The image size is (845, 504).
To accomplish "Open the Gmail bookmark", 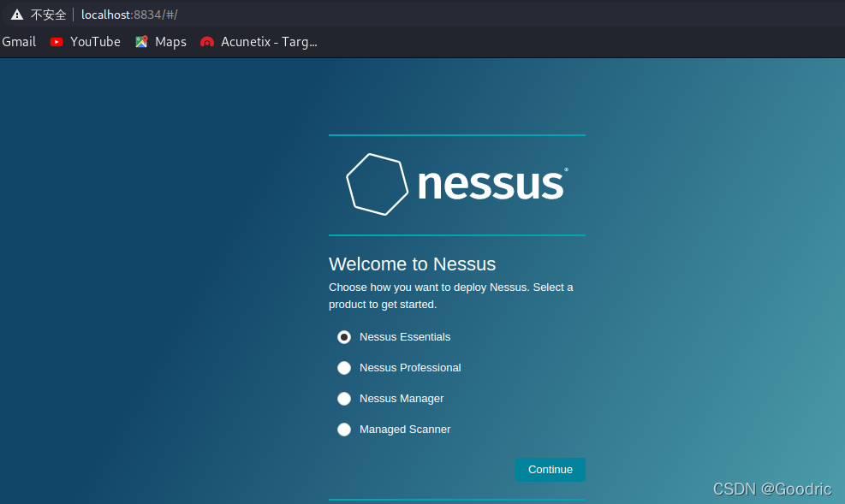I will pyautogui.click(x=19, y=42).
